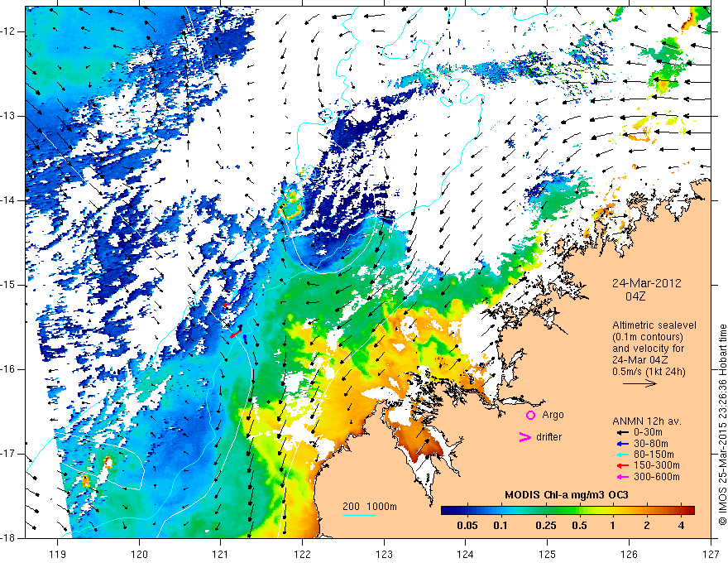This screenshot has height=563, width=728.
Task: Click the '80-150m' depth label
Action: click(x=654, y=455)
